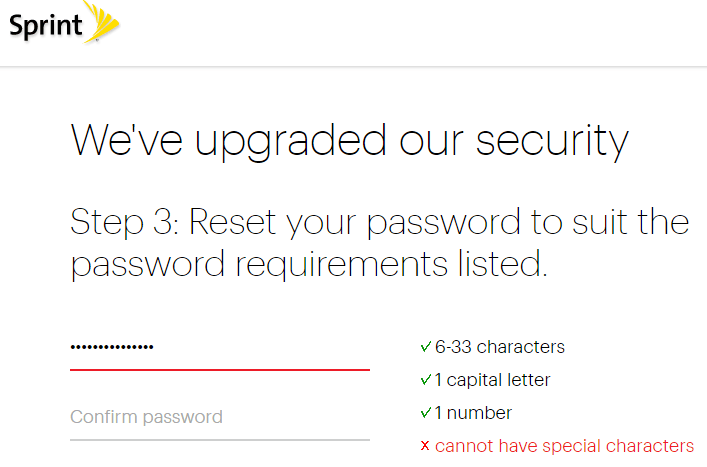Click the red underline below the password field
This screenshot has height=467, width=707.
(x=219, y=369)
